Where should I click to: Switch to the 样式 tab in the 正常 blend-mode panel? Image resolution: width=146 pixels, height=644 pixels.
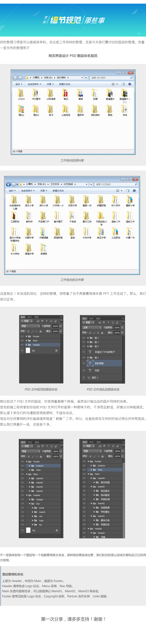[91, 319]
